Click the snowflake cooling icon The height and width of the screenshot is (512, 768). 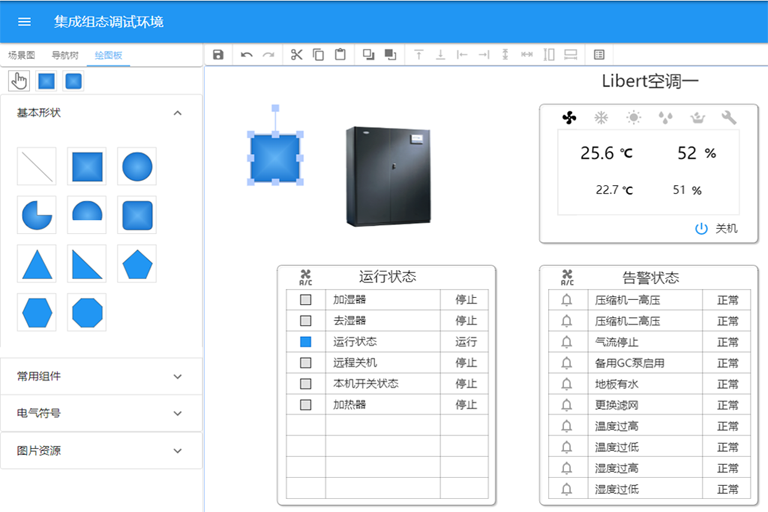tap(601, 118)
